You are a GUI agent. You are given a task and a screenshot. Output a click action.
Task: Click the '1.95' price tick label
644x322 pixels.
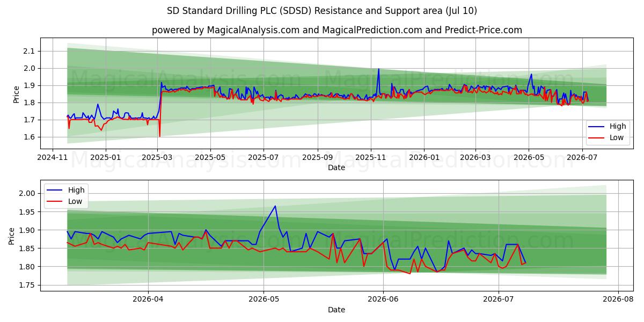click(27, 212)
